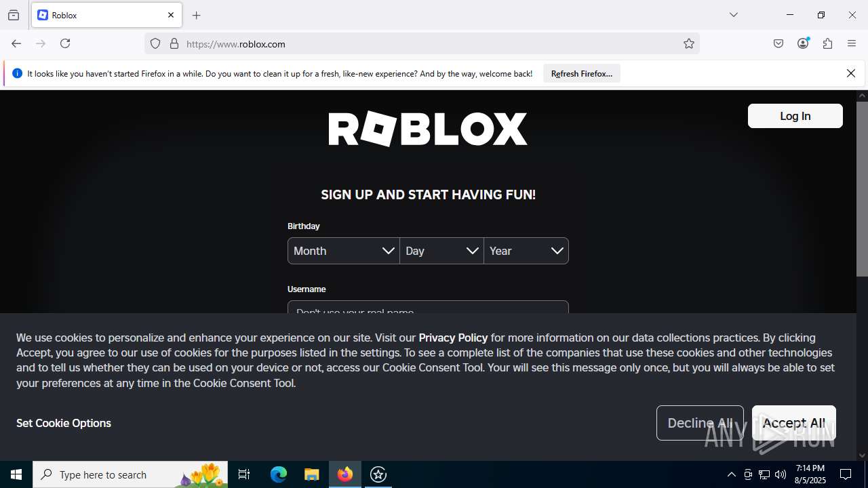Click the site security padlock icon
This screenshot has height=488, width=868.
click(174, 43)
